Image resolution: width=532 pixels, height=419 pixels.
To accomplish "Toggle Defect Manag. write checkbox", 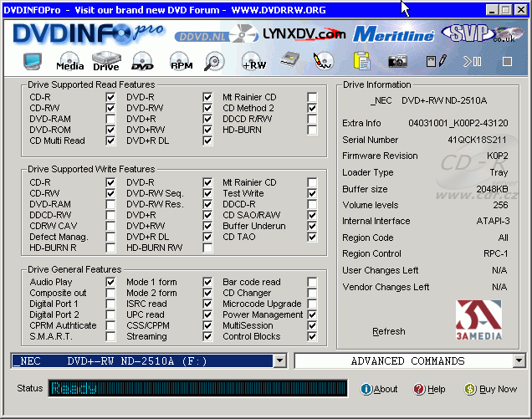I will tap(110, 237).
